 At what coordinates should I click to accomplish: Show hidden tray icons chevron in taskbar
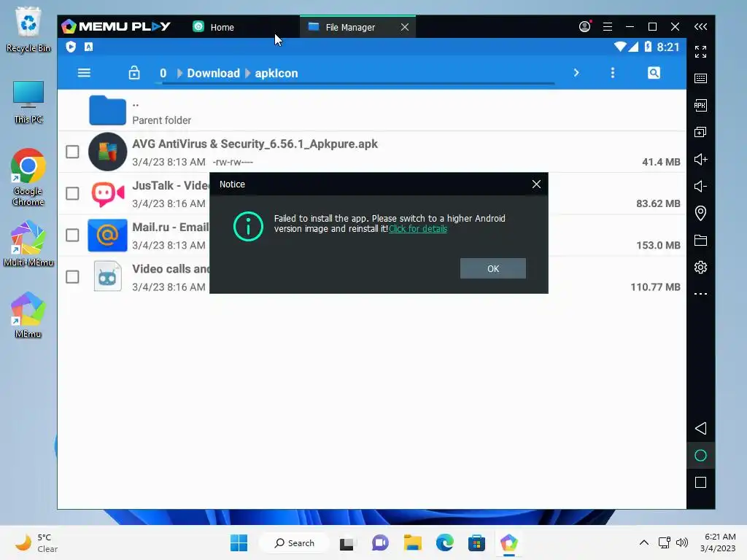point(643,542)
